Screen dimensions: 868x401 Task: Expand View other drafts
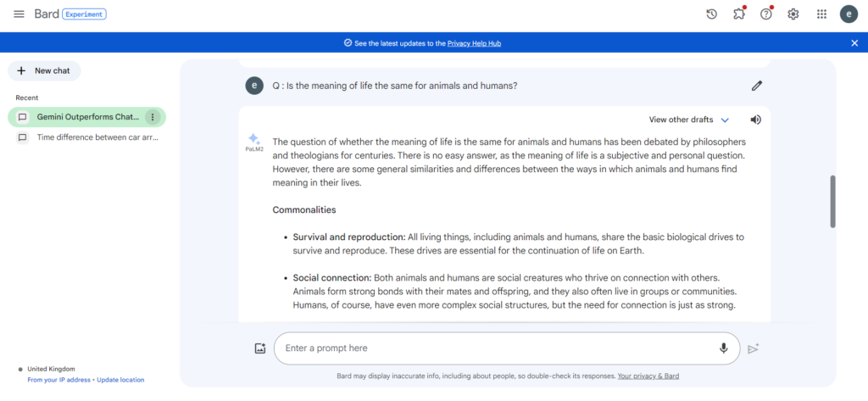(x=689, y=120)
